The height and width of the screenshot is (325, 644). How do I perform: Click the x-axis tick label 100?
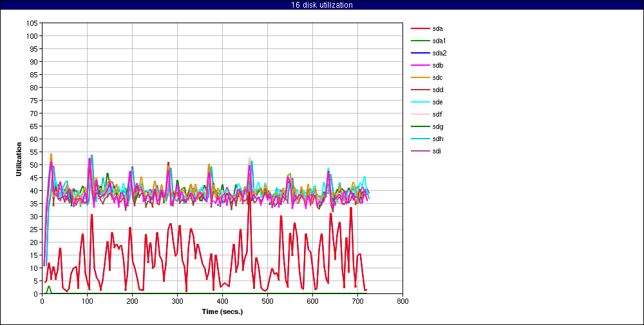click(x=87, y=300)
